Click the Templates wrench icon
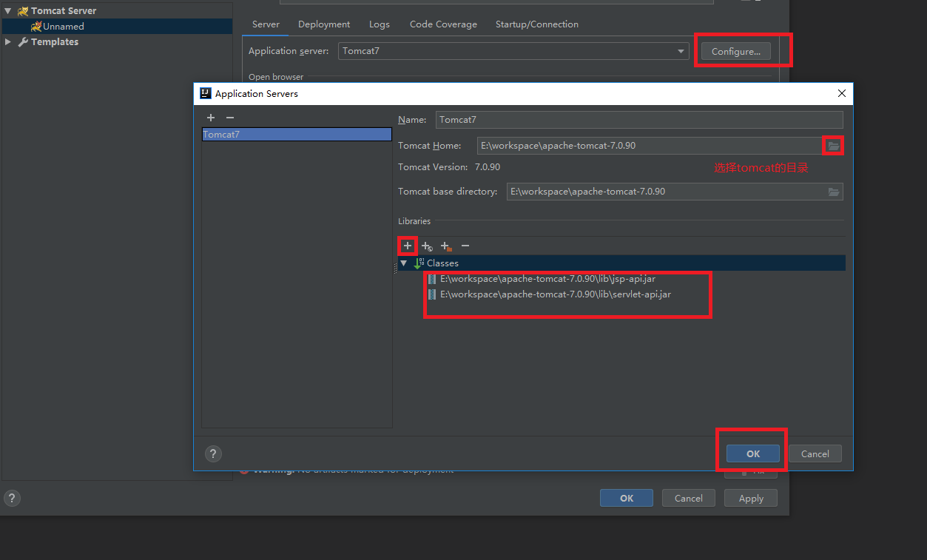This screenshot has height=560, width=927. [x=23, y=42]
